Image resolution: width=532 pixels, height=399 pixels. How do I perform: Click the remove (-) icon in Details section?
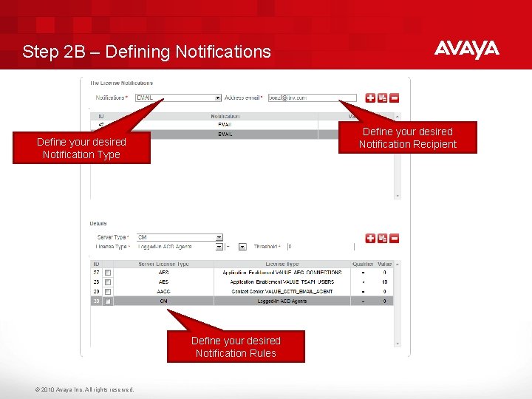(x=394, y=238)
